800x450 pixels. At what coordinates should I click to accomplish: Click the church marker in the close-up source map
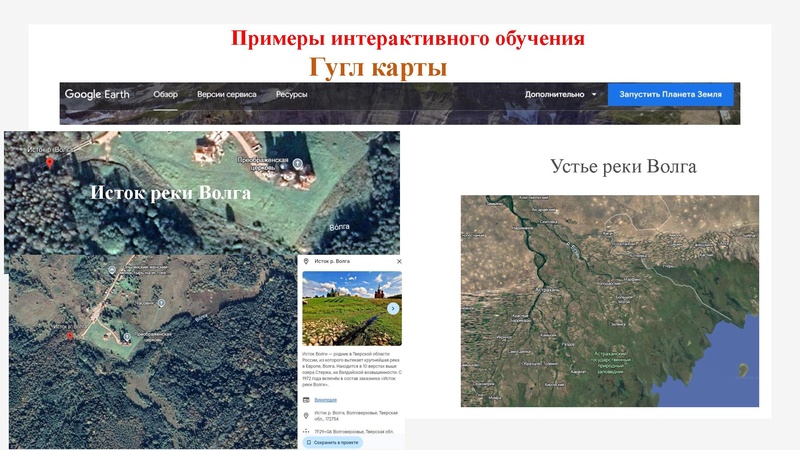(297, 164)
